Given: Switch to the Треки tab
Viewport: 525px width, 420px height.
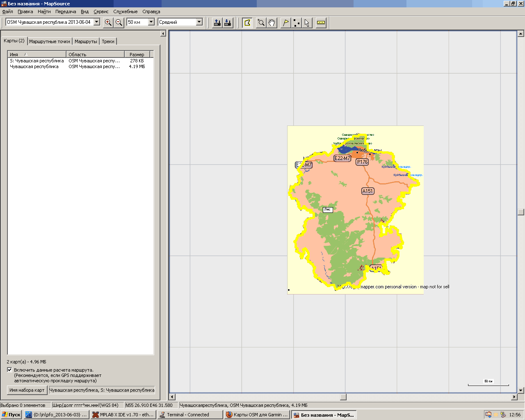Looking at the screenshot, I should point(108,41).
